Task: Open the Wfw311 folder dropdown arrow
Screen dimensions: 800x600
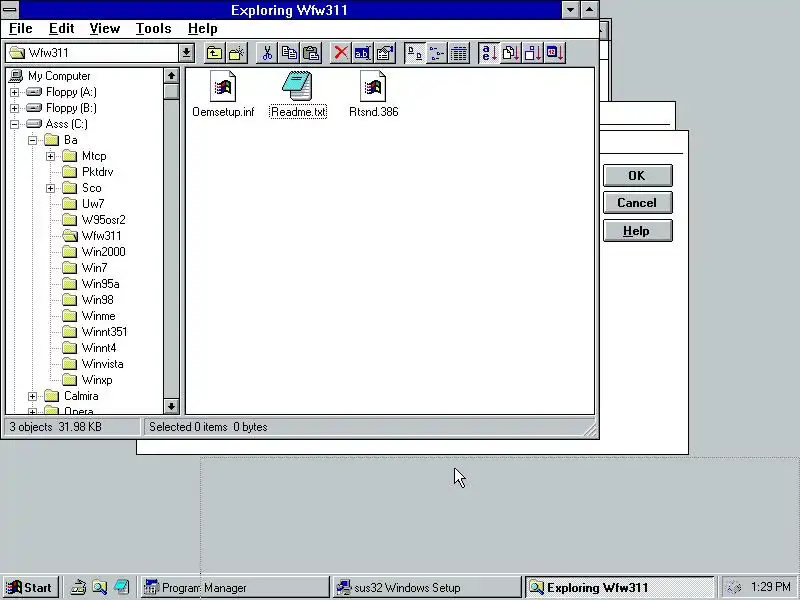Action: coord(186,53)
